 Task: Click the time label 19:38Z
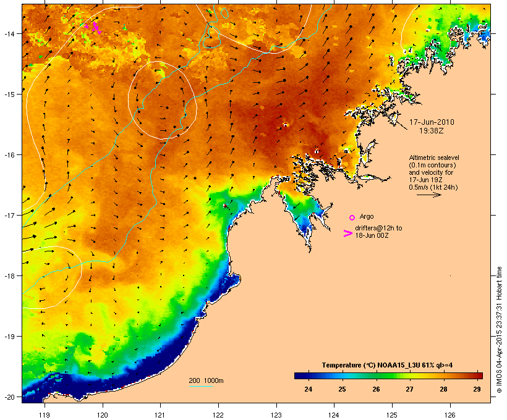[432, 131]
